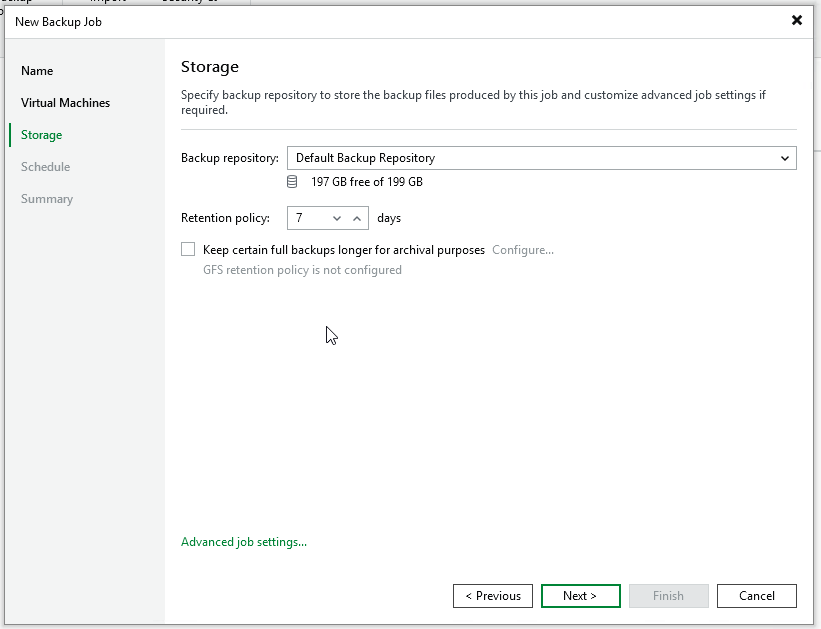Close the New Backup Job dialog
The image size is (821, 629).
click(797, 20)
